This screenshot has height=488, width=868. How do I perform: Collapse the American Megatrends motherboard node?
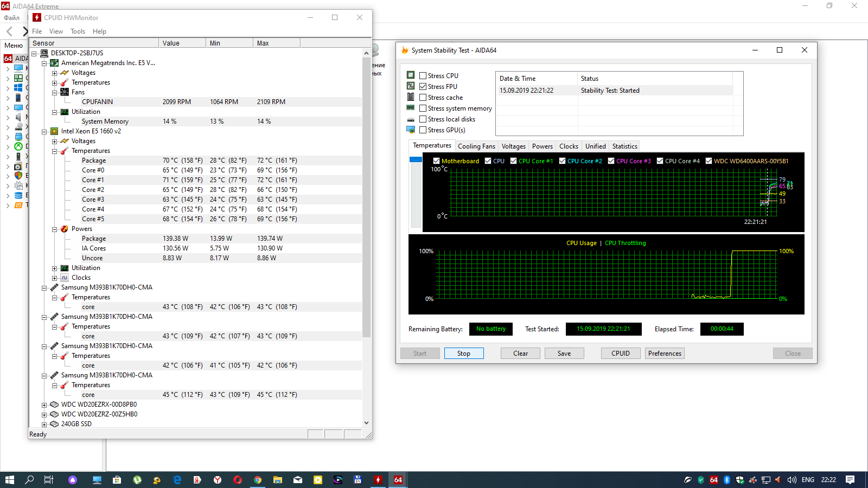44,63
